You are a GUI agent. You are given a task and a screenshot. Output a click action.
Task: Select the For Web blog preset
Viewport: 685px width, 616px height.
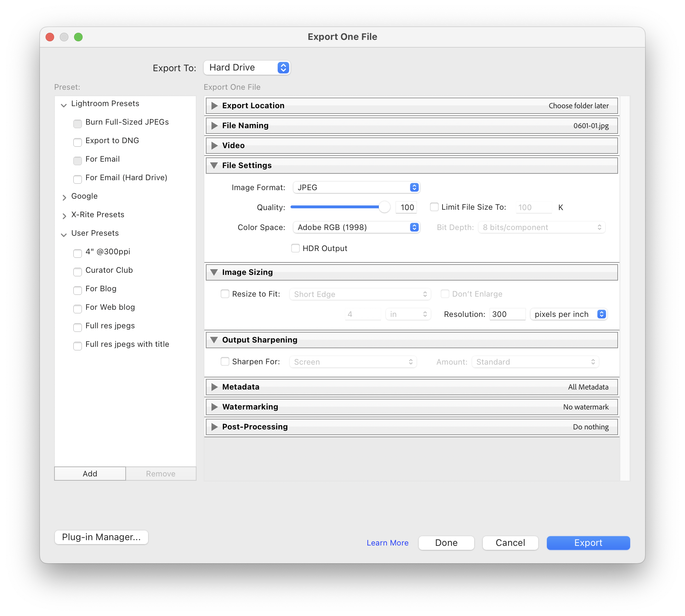110,307
